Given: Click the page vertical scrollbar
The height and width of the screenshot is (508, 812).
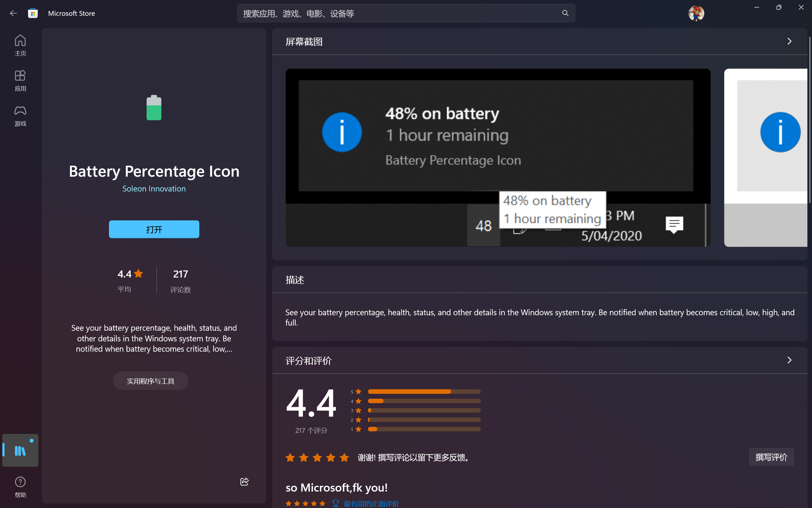Looking at the screenshot, I should (x=810, y=119).
